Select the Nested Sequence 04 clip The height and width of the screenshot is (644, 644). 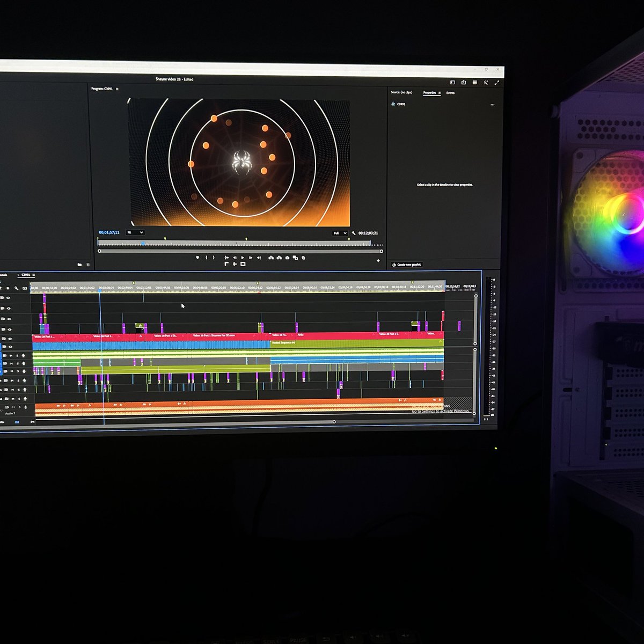point(357,342)
